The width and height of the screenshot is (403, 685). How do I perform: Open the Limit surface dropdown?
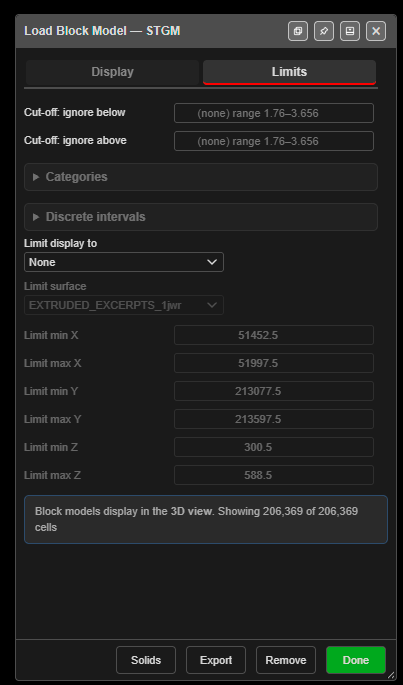click(124, 305)
